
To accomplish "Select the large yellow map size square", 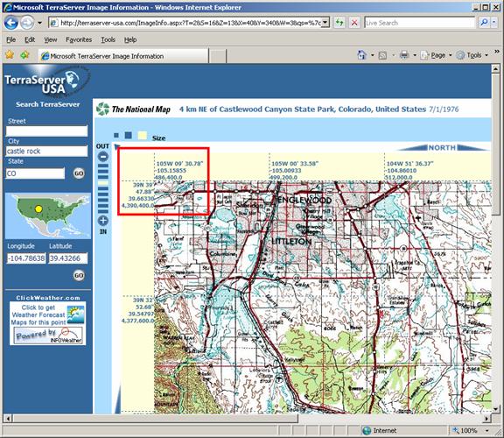I will pos(143,136).
